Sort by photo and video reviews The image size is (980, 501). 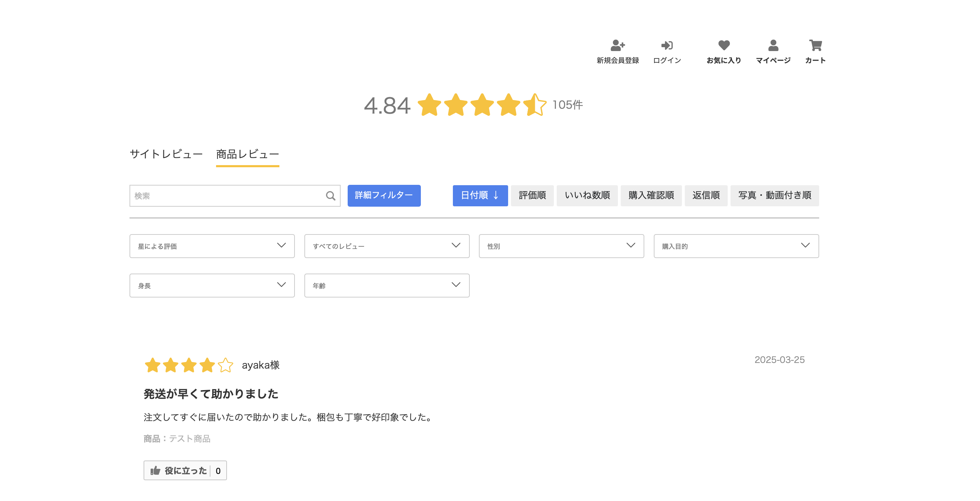(x=774, y=195)
